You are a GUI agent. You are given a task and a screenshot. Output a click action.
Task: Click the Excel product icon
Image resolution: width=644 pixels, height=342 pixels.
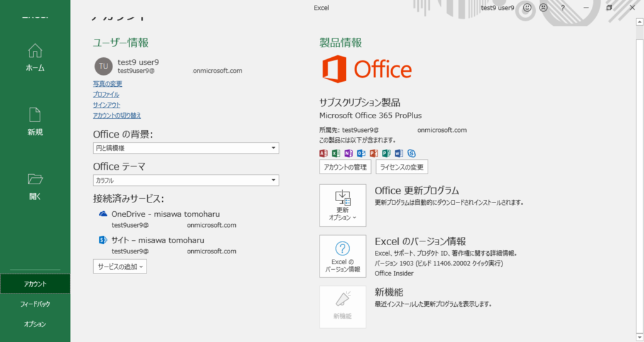[x=336, y=153]
